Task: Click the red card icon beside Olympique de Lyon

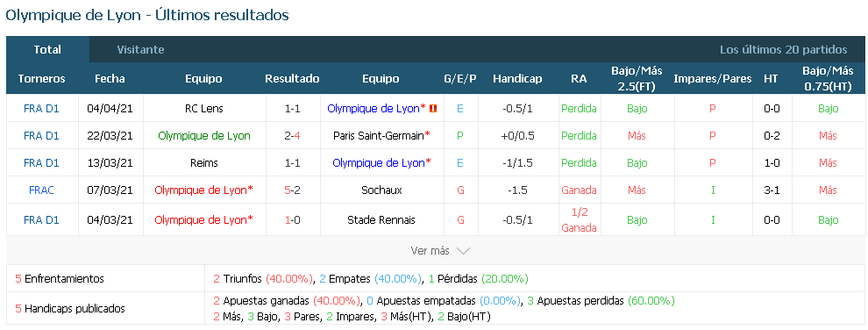Action: [433, 109]
